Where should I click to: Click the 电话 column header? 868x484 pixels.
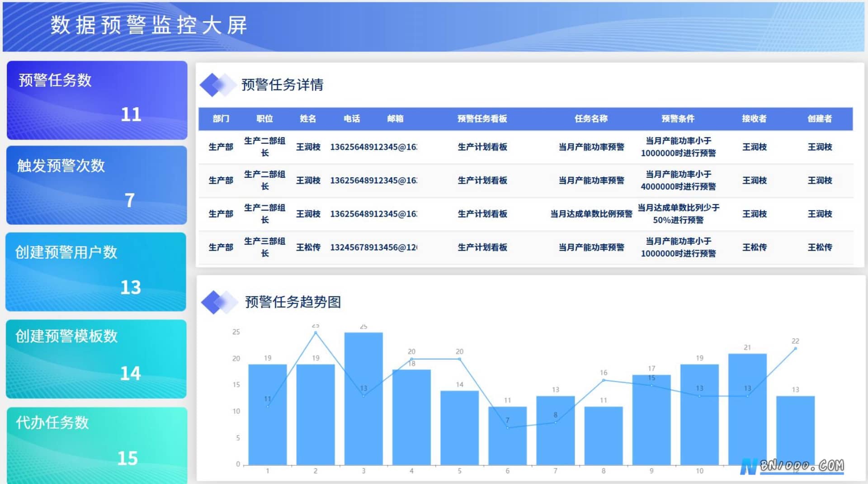pos(352,119)
